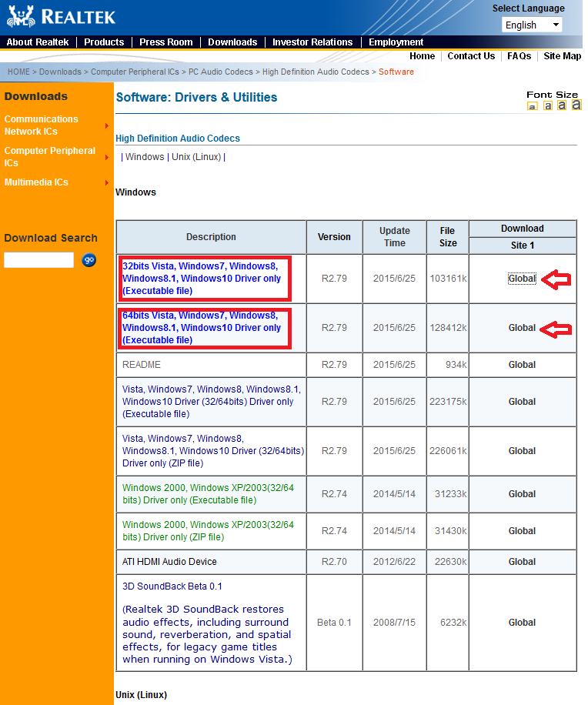588x705 pixels.
Task: Download 64bits driver via Global link
Action: click(x=522, y=328)
